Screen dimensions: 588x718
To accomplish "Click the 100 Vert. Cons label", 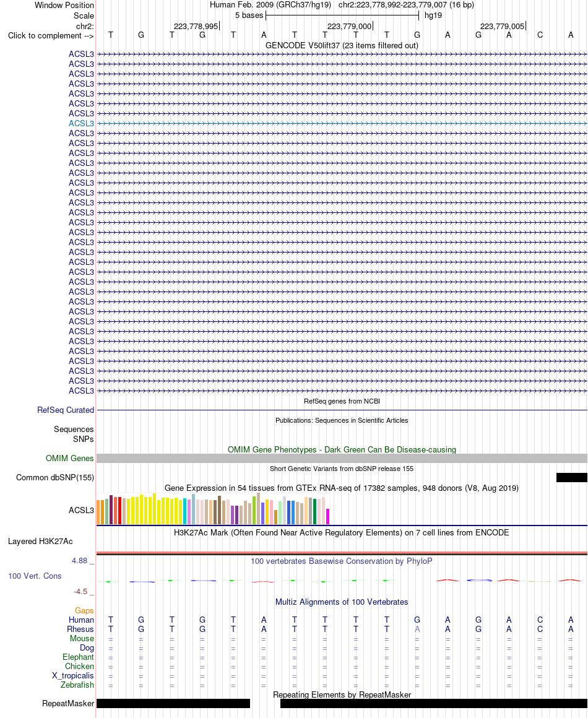I will coord(35,576).
